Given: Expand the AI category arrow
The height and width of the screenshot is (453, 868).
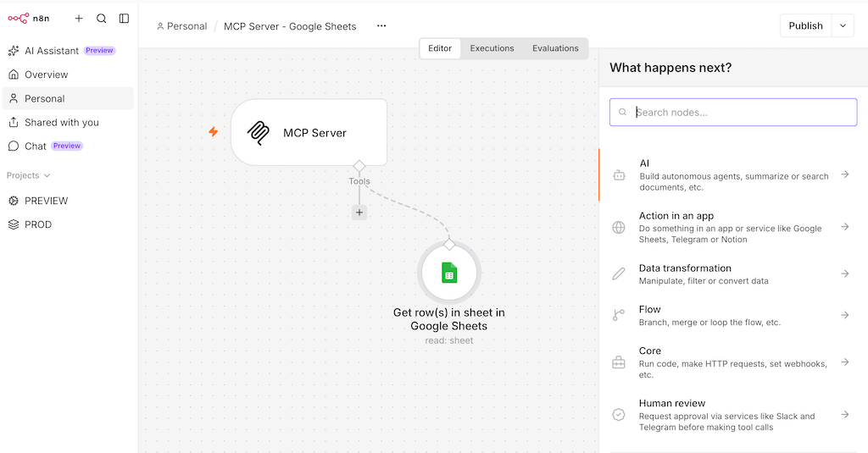Looking at the screenshot, I should pos(845,174).
